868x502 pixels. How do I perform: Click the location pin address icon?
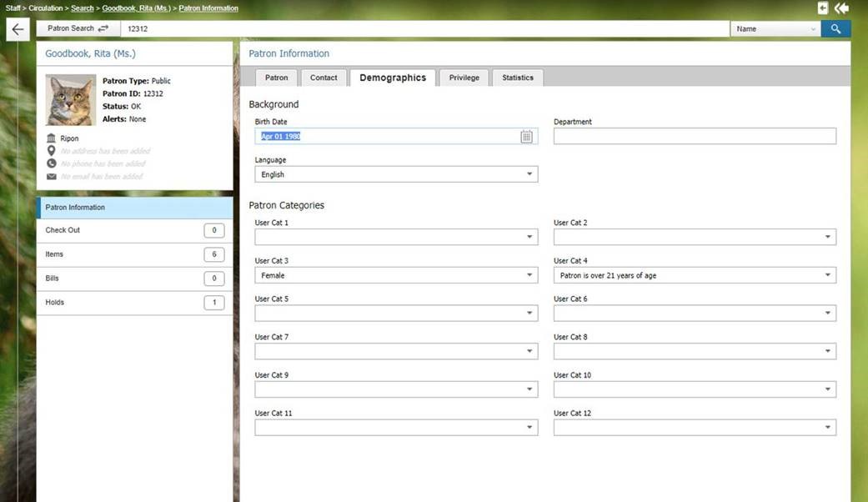(x=52, y=151)
